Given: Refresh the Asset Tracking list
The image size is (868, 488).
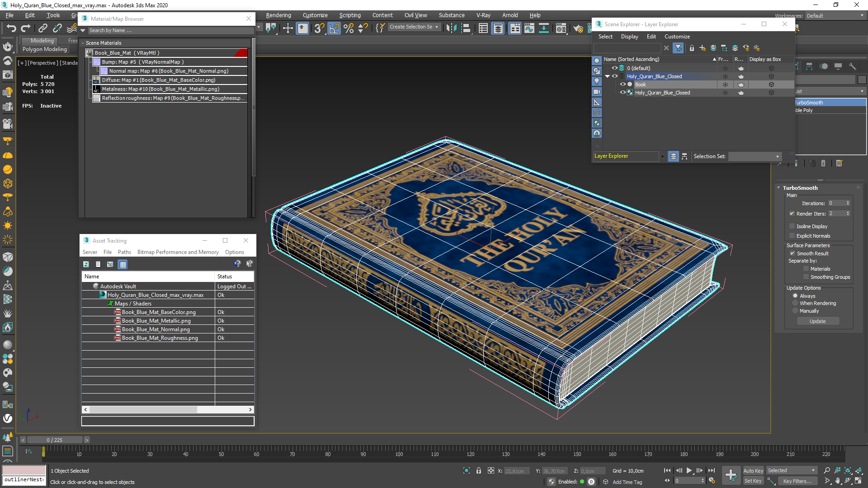Looking at the screenshot, I should tap(86, 264).
